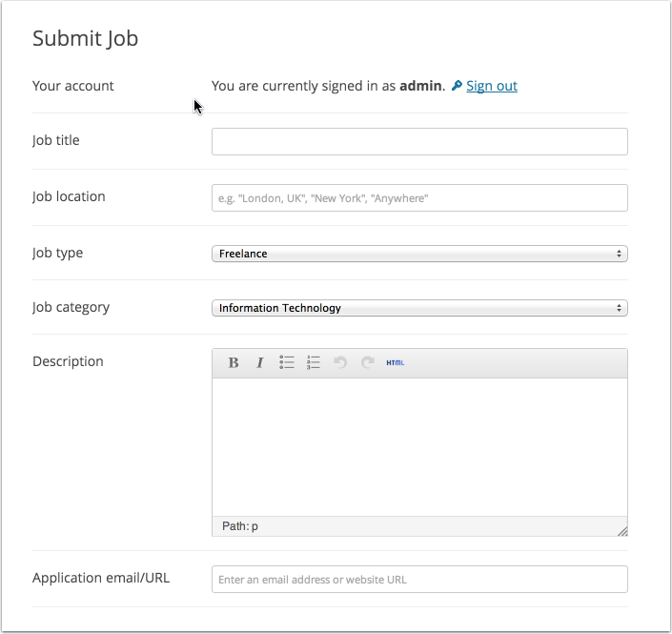Image resolution: width=672 pixels, height=634 pixels.
Task: Sign out of the admin account
Action: point(491,86)
